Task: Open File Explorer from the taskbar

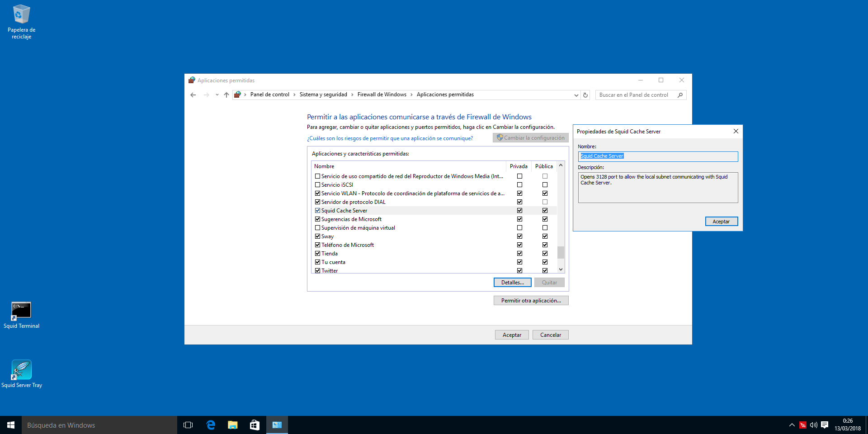Action: tap(232, 425)
